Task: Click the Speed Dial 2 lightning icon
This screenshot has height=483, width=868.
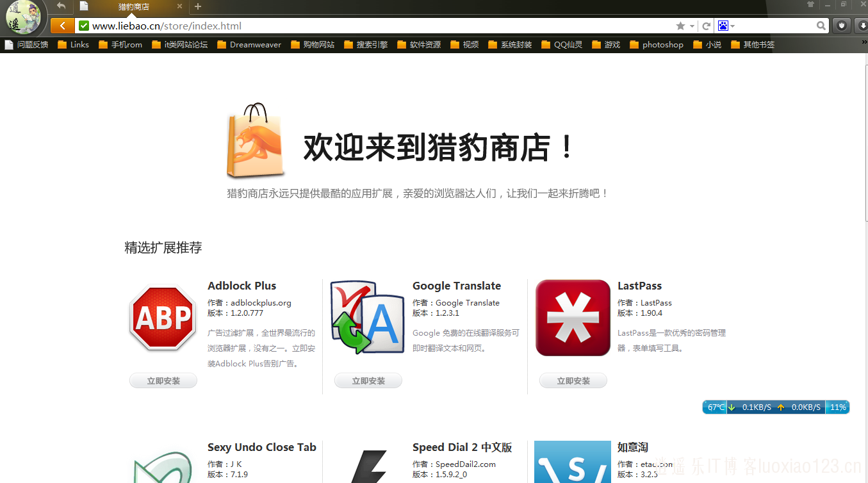Action: point(370,466)
